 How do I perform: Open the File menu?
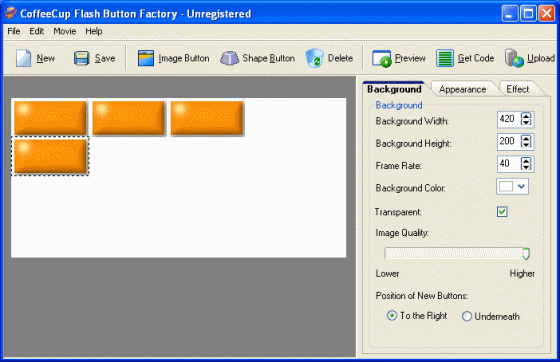(14, 31)
